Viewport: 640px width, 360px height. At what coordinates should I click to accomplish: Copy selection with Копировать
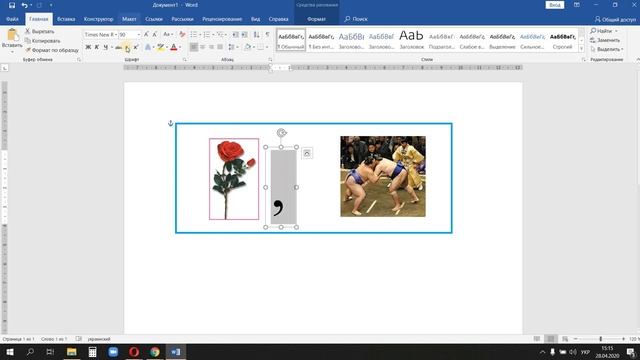(x=42, y=41)
